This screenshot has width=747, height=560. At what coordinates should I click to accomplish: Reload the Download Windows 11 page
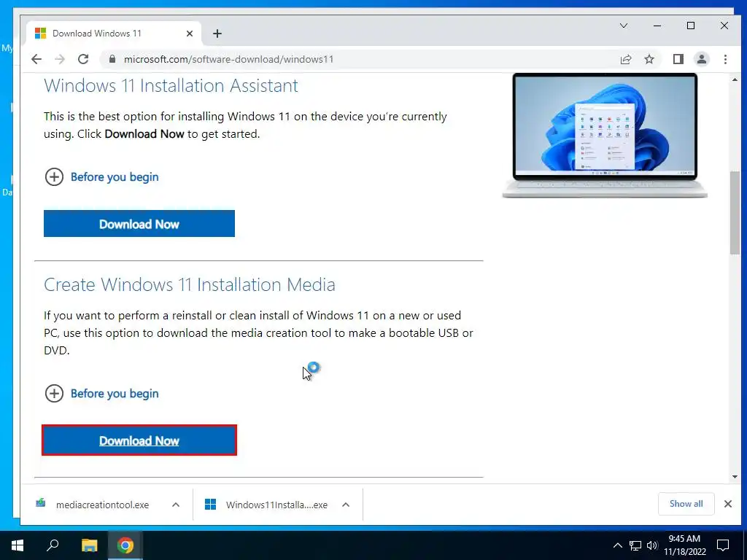[x=83, y=59]
